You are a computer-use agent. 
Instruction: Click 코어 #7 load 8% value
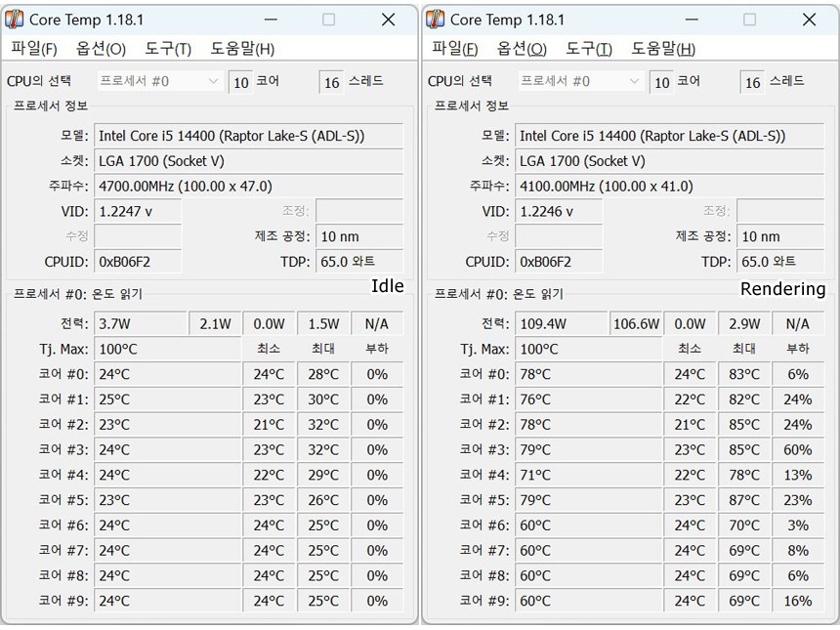[x=798, y=551]
